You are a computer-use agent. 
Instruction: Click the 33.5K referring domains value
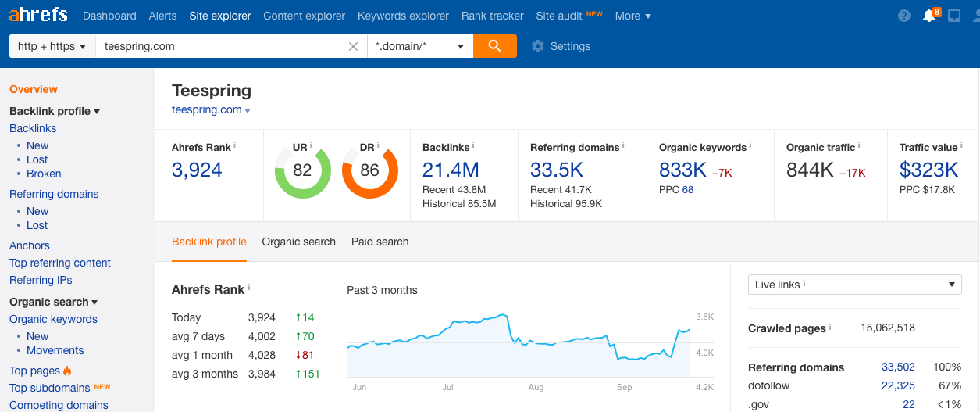[x=558, y=170]
